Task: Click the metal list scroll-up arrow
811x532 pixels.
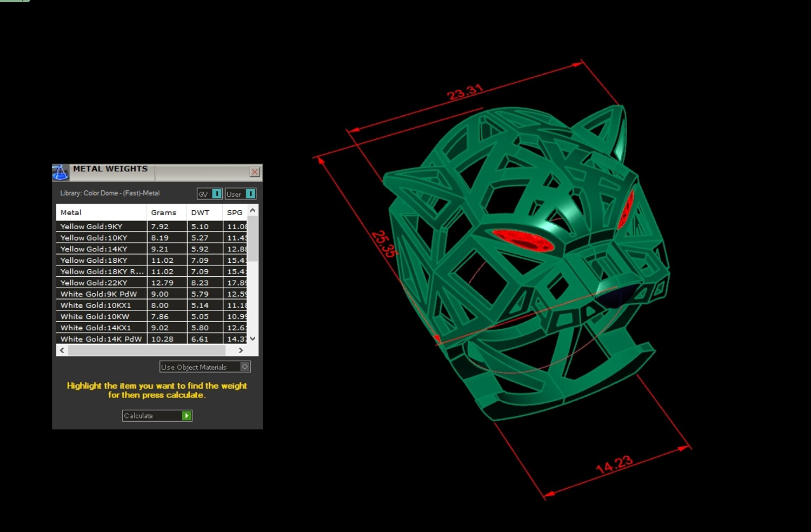Action: 252,210
